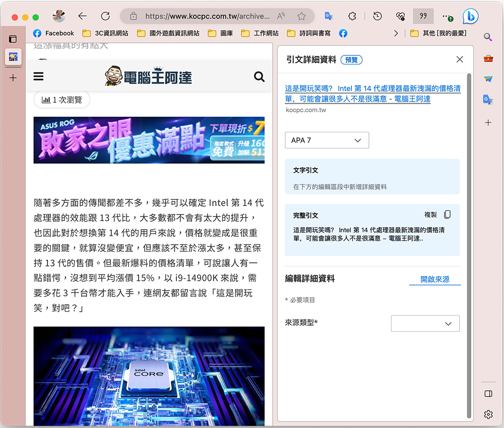Open the 圖庫 bookmark folder
This screenshot has height=428, width=504.
(x=221, y=33)
